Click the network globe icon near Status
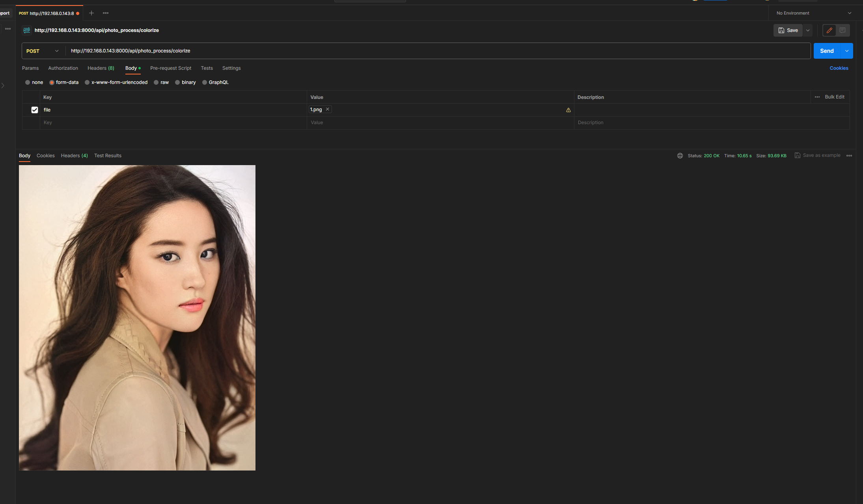Screen dimensions: 863x504 [x=680, y=156]
